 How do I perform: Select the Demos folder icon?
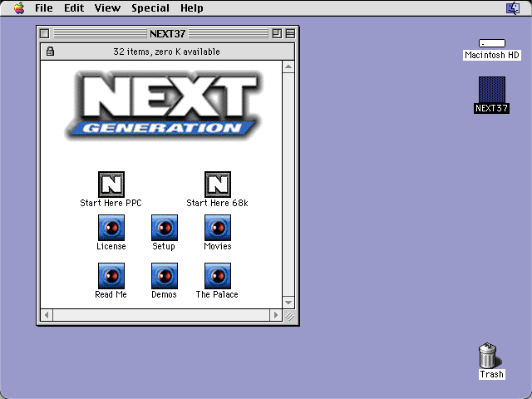pos(165,276)
